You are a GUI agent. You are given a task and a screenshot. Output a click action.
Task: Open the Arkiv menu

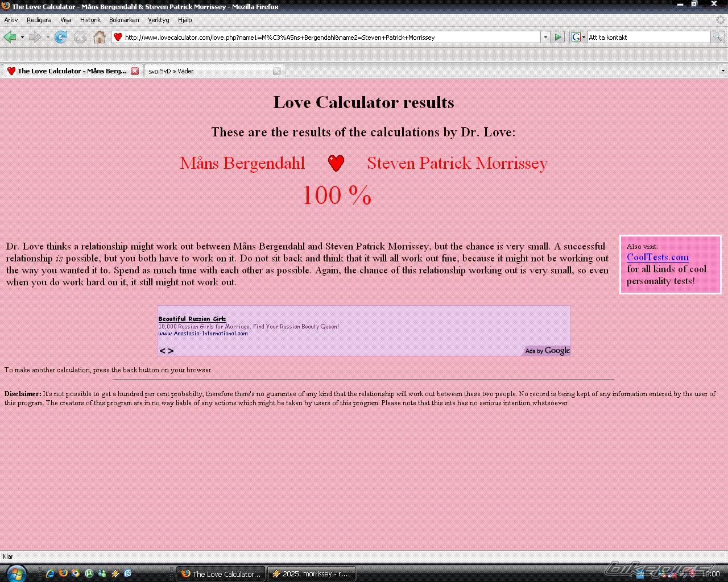[x=11, y=20]
